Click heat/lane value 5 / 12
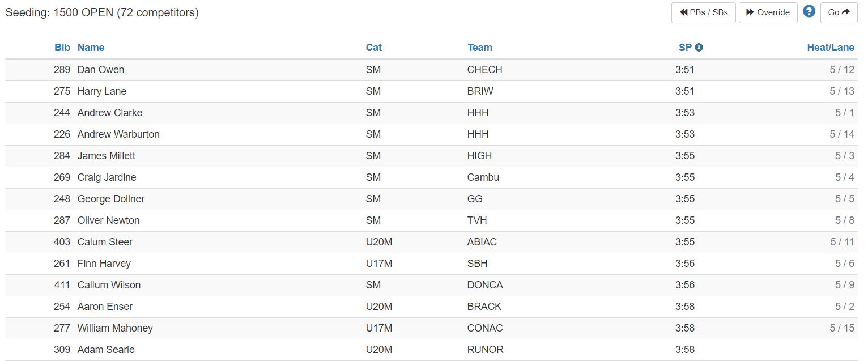 pos(842,70)
